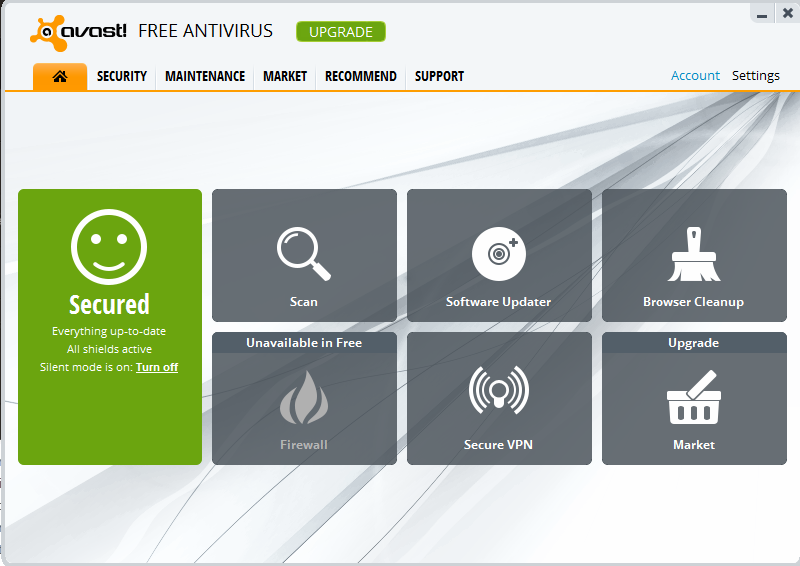
Task: Click the avast! logo
Action: click(x=78, y=33)
